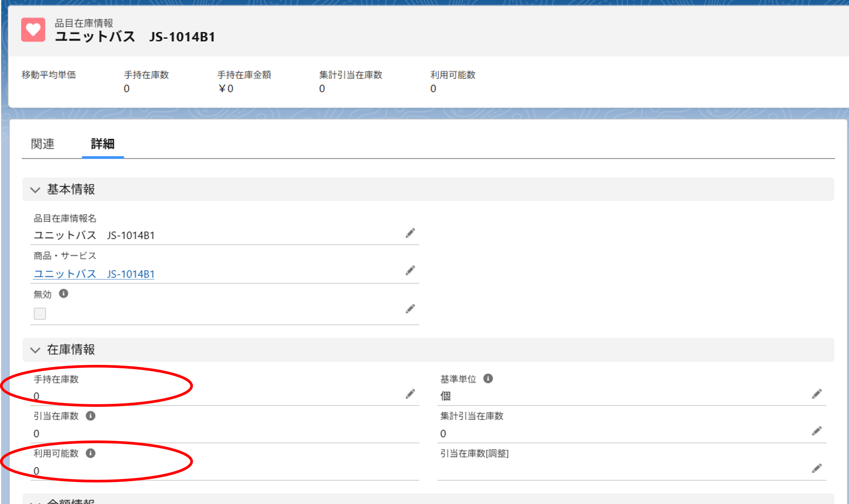
Task: Collapse the 基本情報 section
Action: tap(35, 190)
